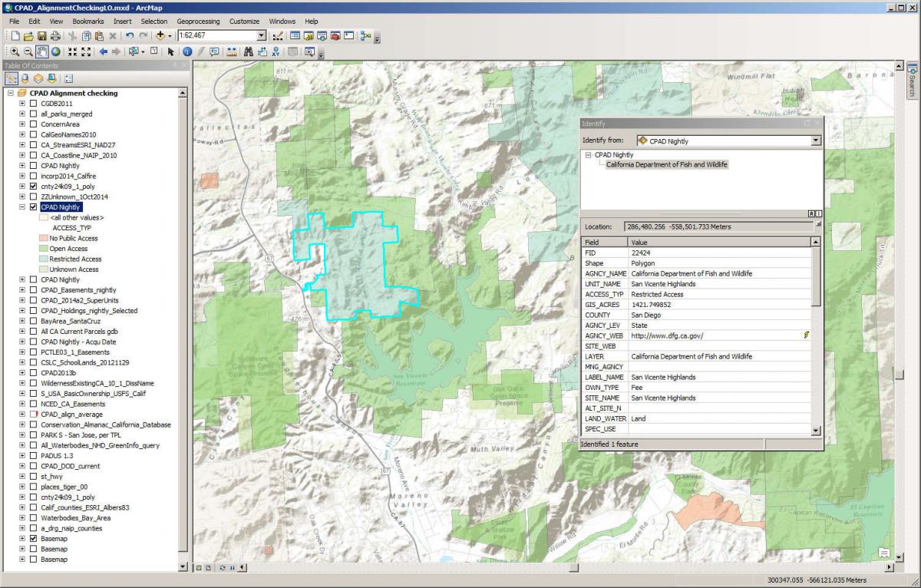
Task: Click the Identify table scrollbar down arrow
Action: point(816,431)
